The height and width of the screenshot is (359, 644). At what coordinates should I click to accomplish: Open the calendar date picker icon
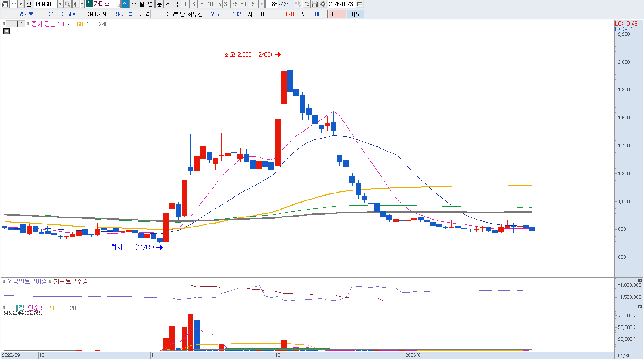pyautogui.click(x=359, y=4)
